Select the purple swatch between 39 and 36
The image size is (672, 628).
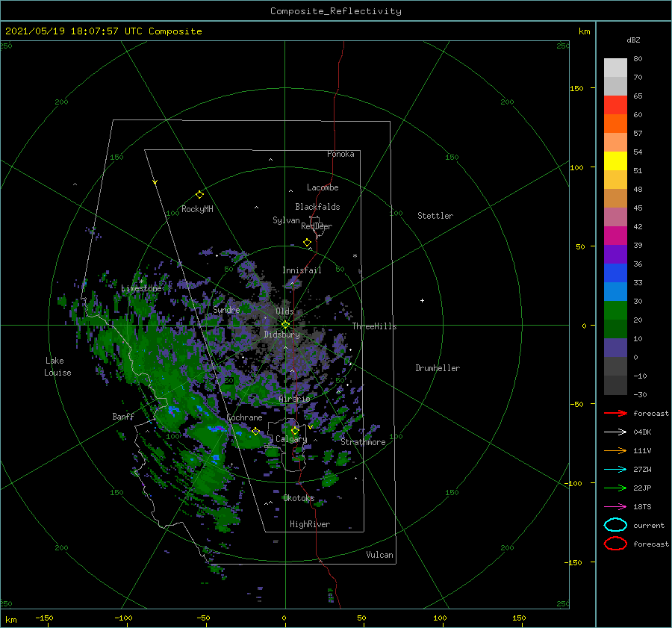[615, 254]
